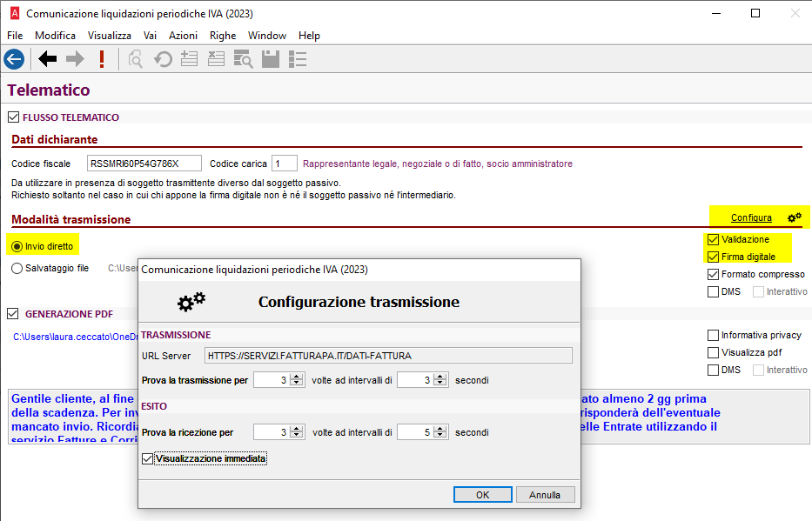Select the Salvataggio file radio button
812x521 pixels.
[17, 269]
